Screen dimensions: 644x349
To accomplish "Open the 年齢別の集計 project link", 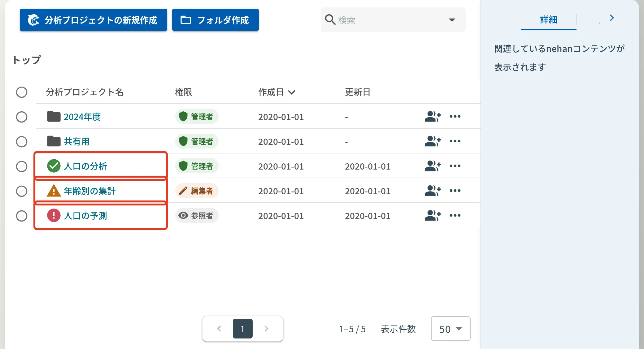I will point(90,191).
